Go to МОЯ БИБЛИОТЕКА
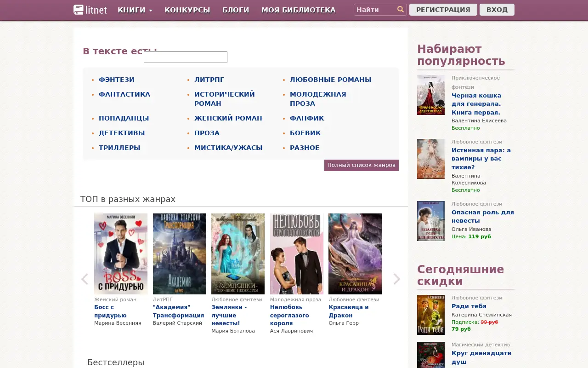Image resolution: width=588 pixels, height=368 pixels. (299, 10)
